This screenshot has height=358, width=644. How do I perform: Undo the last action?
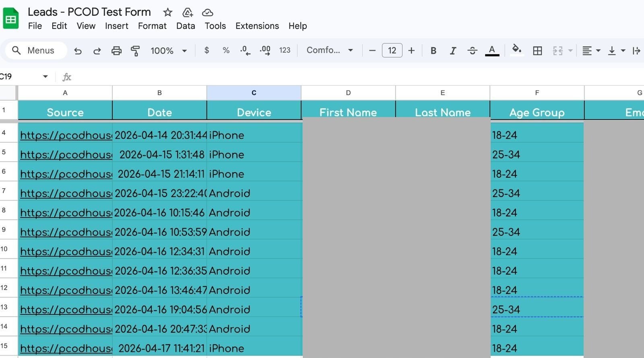(78, 51)
